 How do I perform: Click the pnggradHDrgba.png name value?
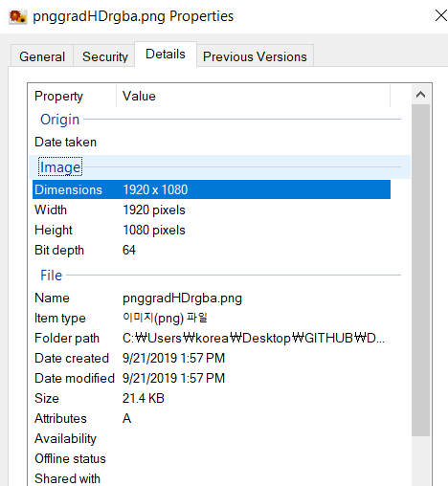pyautogui.click(x=182, y=298)
